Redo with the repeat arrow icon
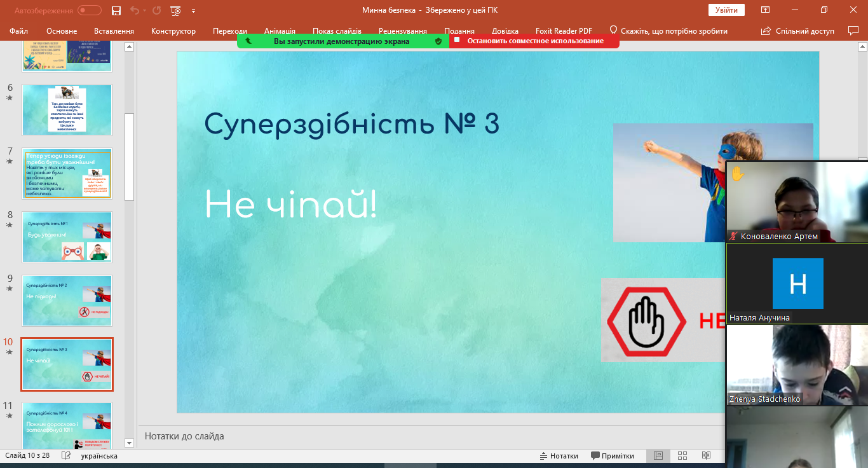 click(x=156, y=10)
